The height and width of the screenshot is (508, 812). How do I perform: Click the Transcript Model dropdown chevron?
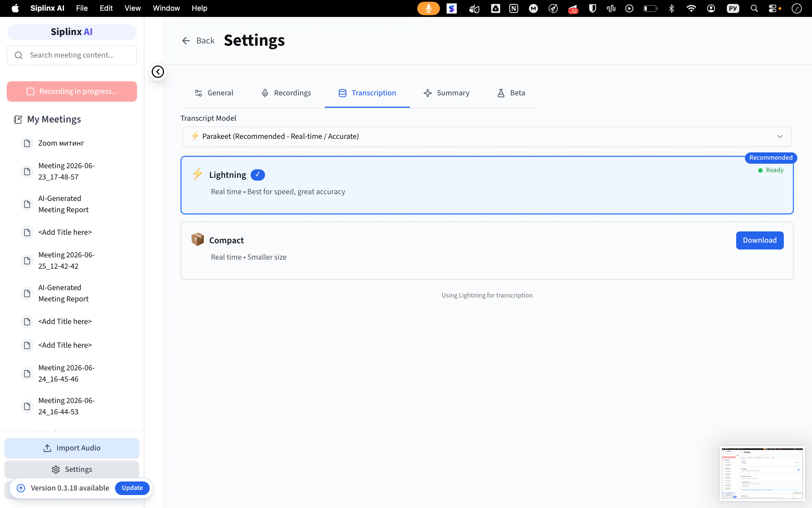coord(780,136)
